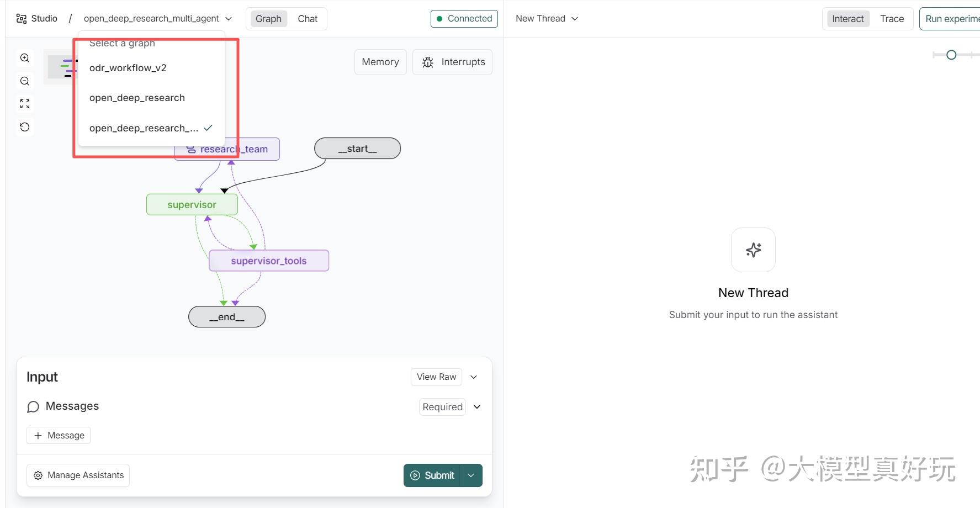The height and width of the screenshot is (508, 980).
Task: Click the thread zoom slider handle
Action: pyautogui.click(x=951, y=55)
